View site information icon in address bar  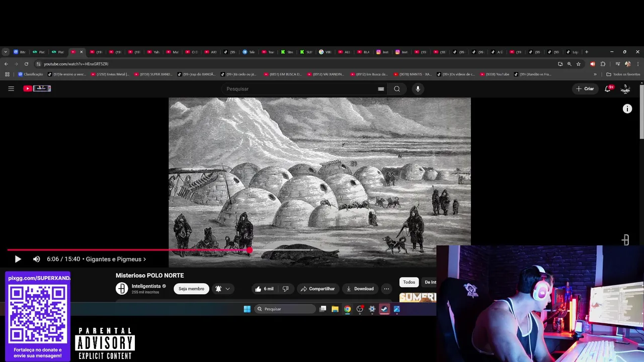pyautogui.click(x=38, y=64)
